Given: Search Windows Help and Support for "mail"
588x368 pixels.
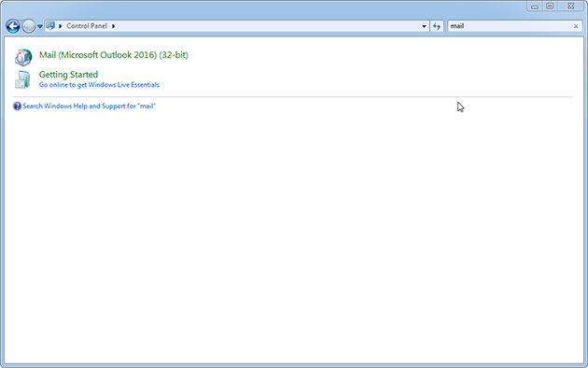Looking at the screenshot, I should 90,106.
